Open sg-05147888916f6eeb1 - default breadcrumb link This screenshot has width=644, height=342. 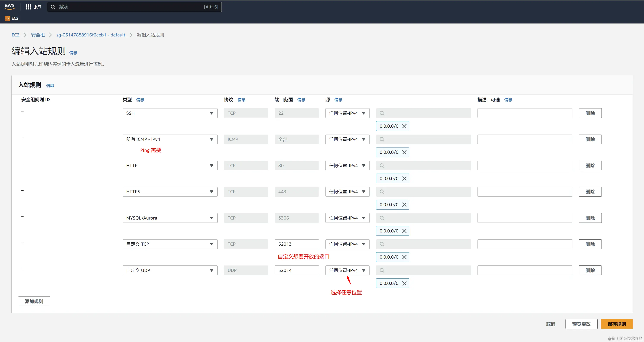(x=91, y=35)
